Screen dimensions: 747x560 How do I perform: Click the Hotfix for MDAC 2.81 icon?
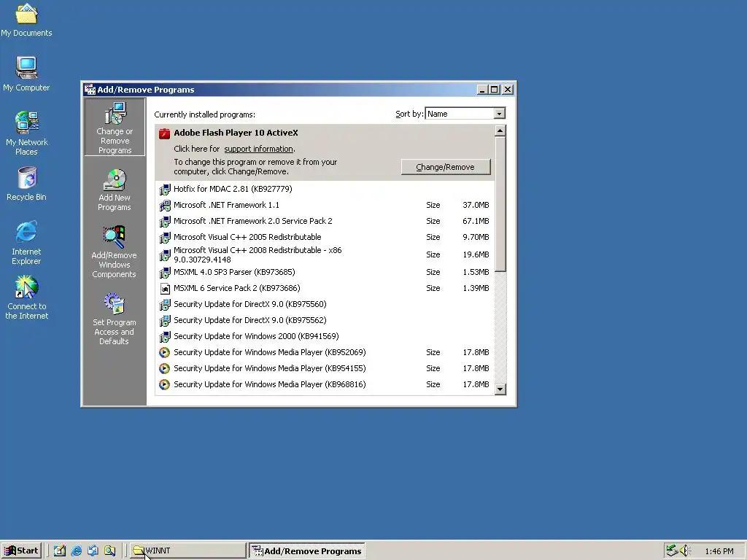[x=164, y=190]
